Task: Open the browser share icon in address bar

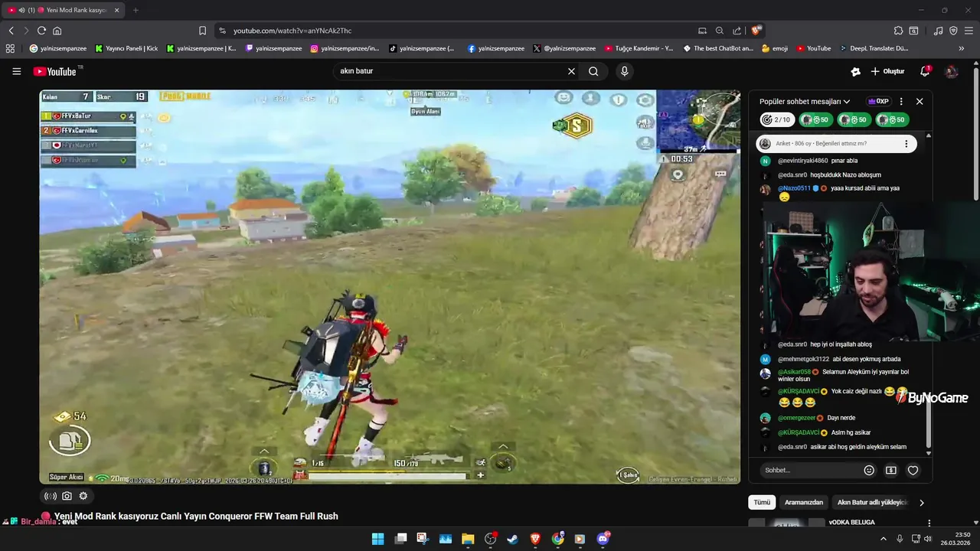Action: pos(737,31)
